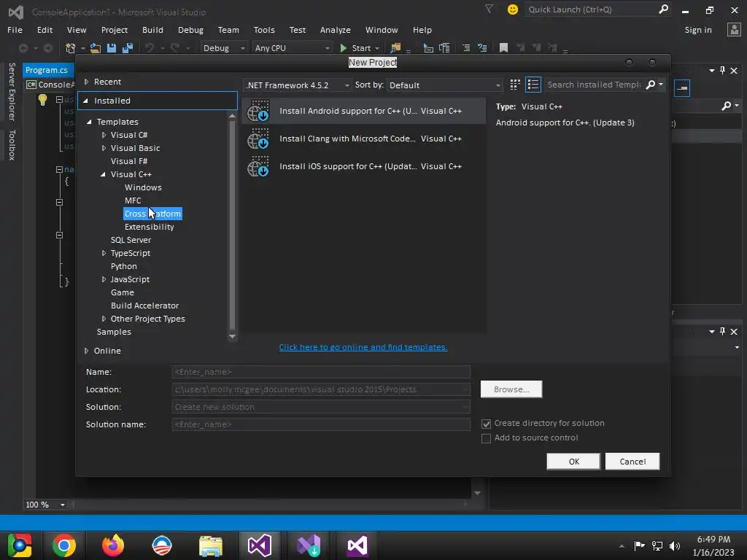
Task: Click the comment-out lines toolbar icon
Action: point(466,48)
